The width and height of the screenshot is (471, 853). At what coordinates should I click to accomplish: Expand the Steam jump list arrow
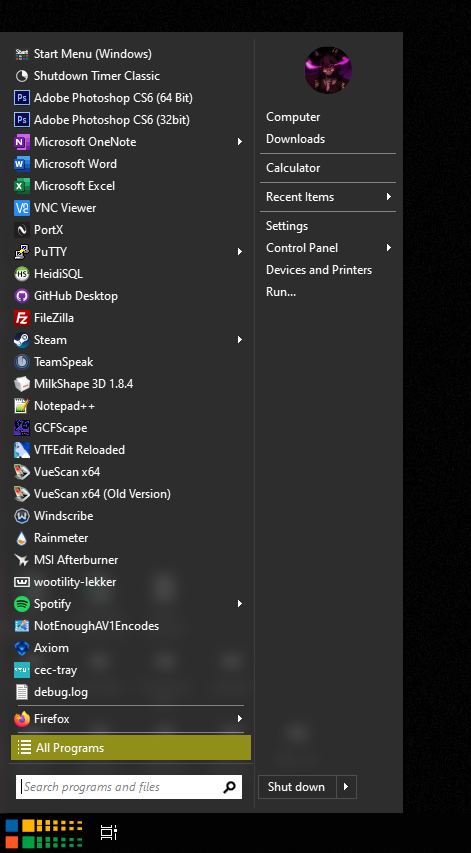[240, 340]
